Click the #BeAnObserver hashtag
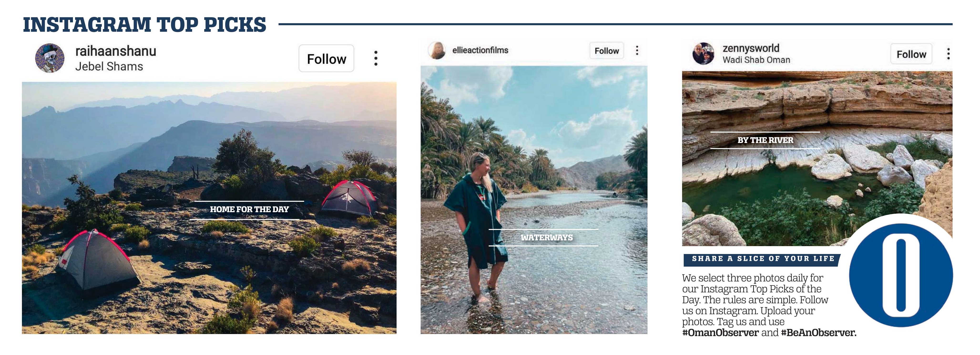This screenshot has height=355, width=980. (818, 333)
